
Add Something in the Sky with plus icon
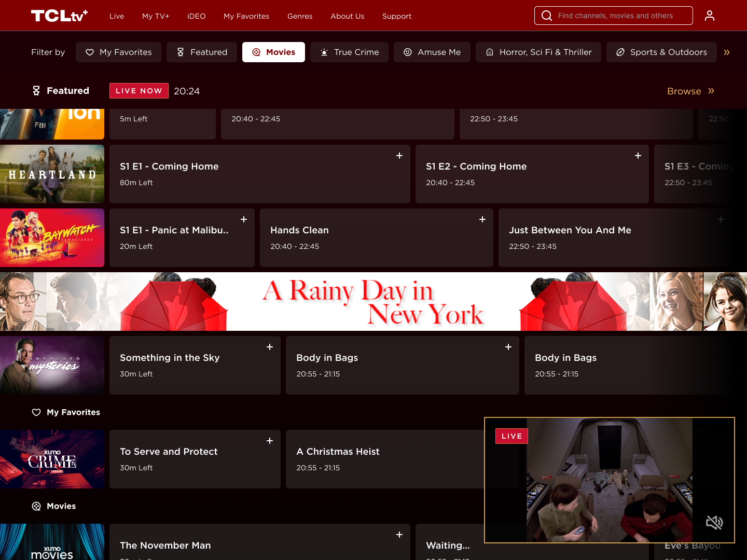click(x=270, y=347)
